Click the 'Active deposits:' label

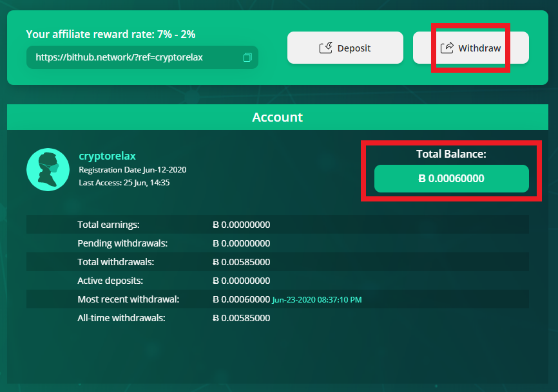tap(110, 281)
